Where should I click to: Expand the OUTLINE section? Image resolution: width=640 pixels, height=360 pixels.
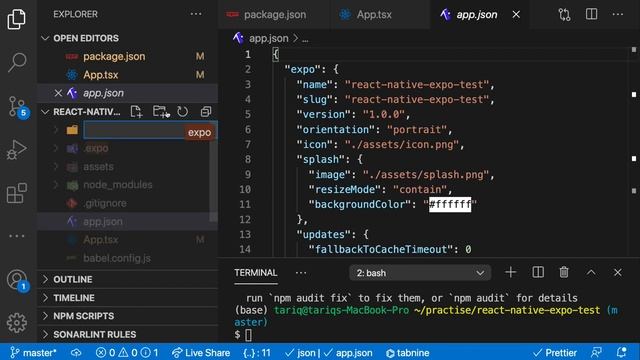pos(127,279)
